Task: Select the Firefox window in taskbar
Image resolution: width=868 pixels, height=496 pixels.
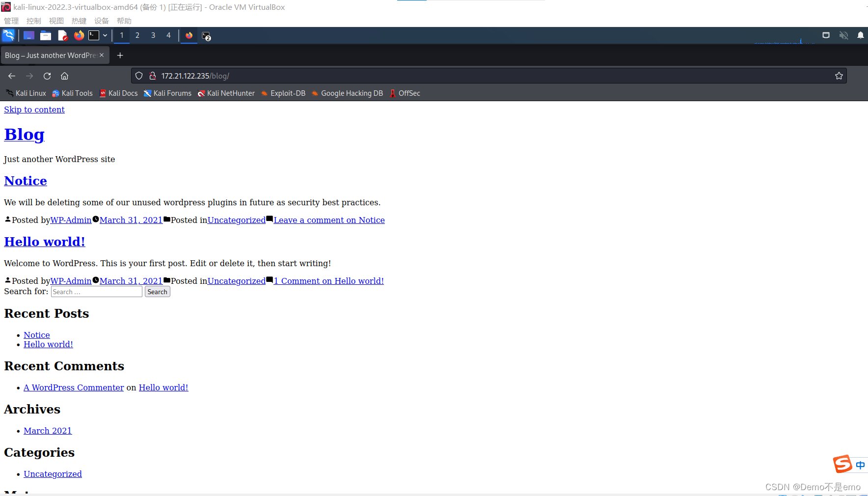Action: coord(189,35)
